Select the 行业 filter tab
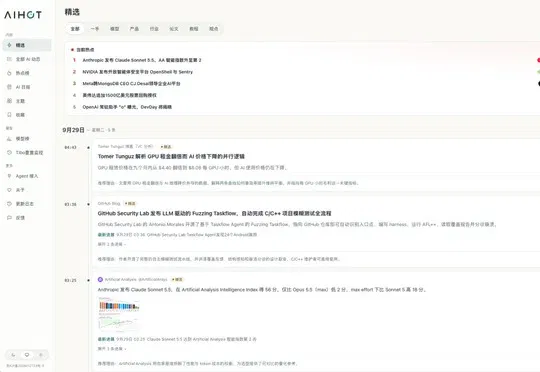Viewport: 540px width, 372px height. tap(154, 29)
